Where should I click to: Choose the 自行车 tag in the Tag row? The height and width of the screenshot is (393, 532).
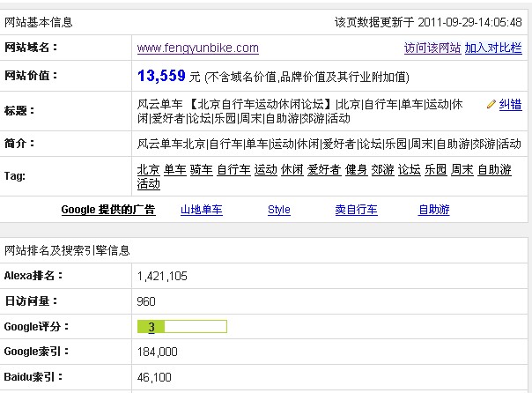click(233, 170)
